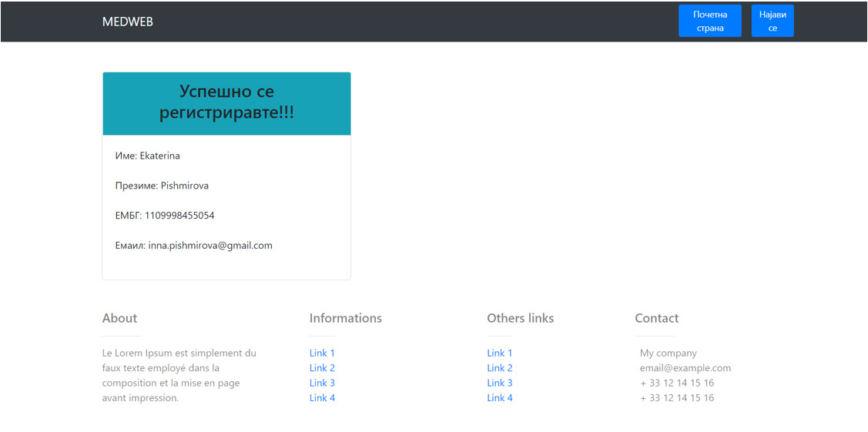The height and width of the screenshot is (432, 868).
Task: Click the About footer heading
Action: [x=119, y=318]
